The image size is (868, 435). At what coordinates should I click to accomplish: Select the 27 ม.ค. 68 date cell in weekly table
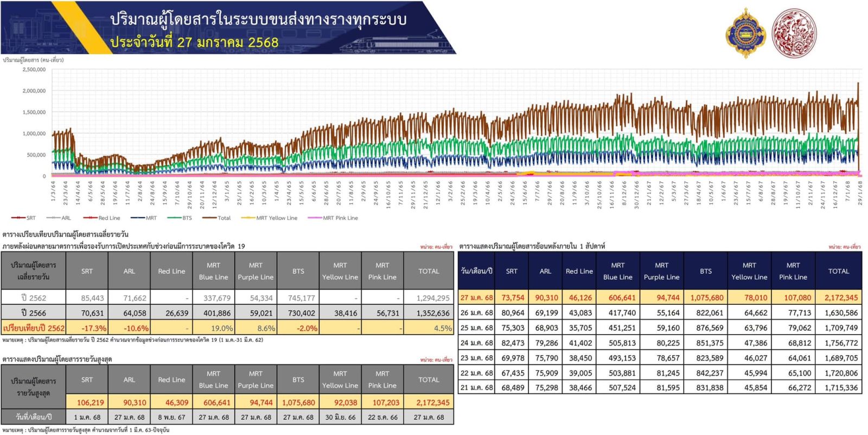tap(477, 298)
